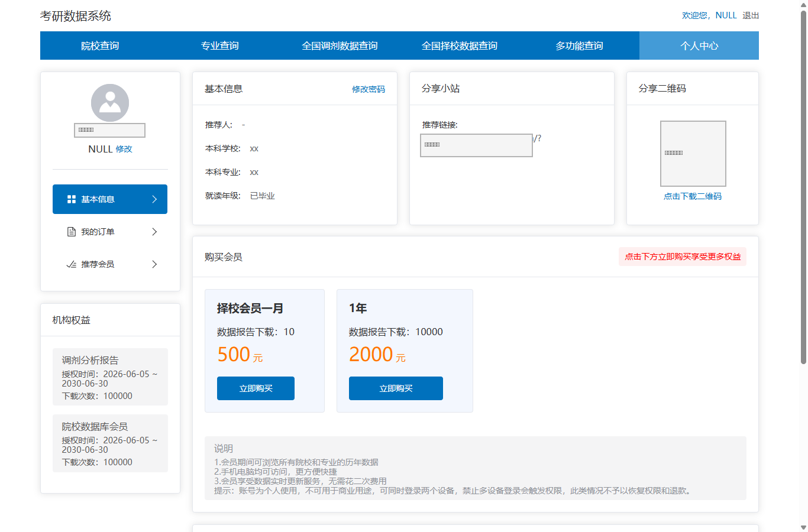Click the 2000 元 price text

(377, 355)
